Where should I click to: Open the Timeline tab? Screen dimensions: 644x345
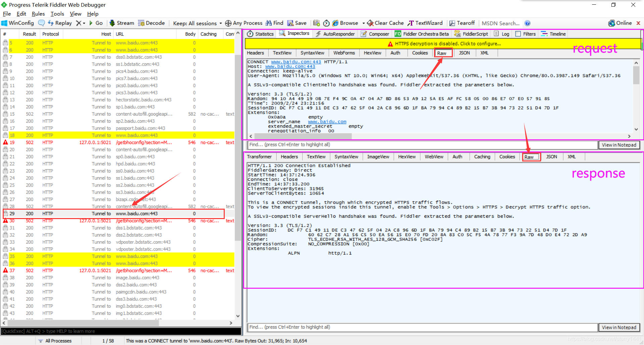(x=553, y=34)
